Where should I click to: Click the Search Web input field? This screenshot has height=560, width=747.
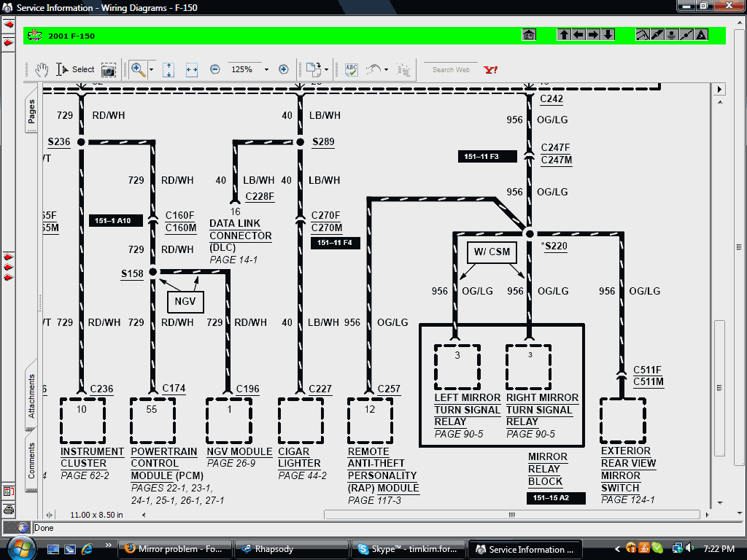pos(451,70)
